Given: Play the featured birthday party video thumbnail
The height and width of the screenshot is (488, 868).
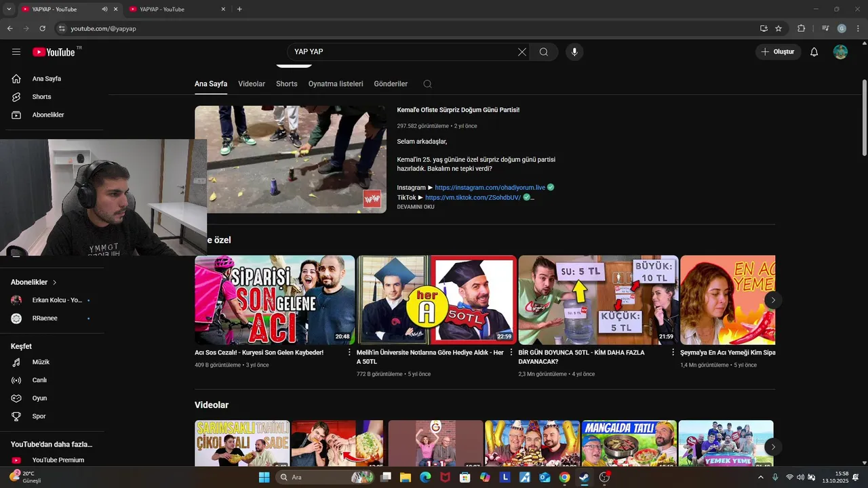Looking at the screenshot, I should point(290,159).
